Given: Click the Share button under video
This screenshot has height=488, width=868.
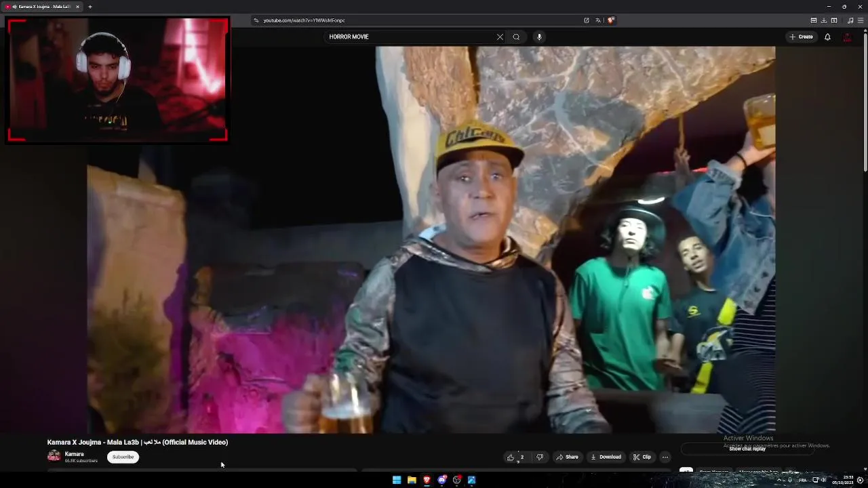Looking at the screenshot, I should (567, 457).
